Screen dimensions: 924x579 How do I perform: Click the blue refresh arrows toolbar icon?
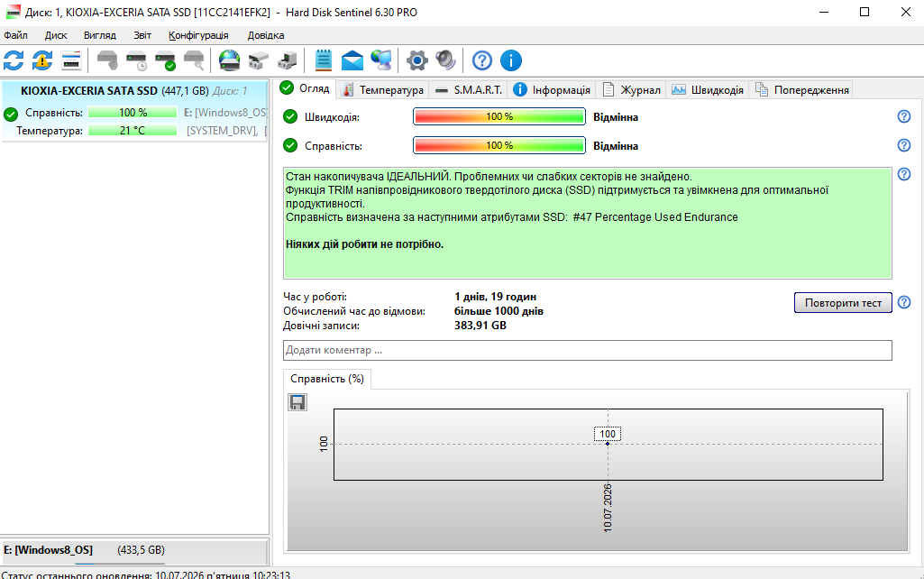tap(14, 60)
